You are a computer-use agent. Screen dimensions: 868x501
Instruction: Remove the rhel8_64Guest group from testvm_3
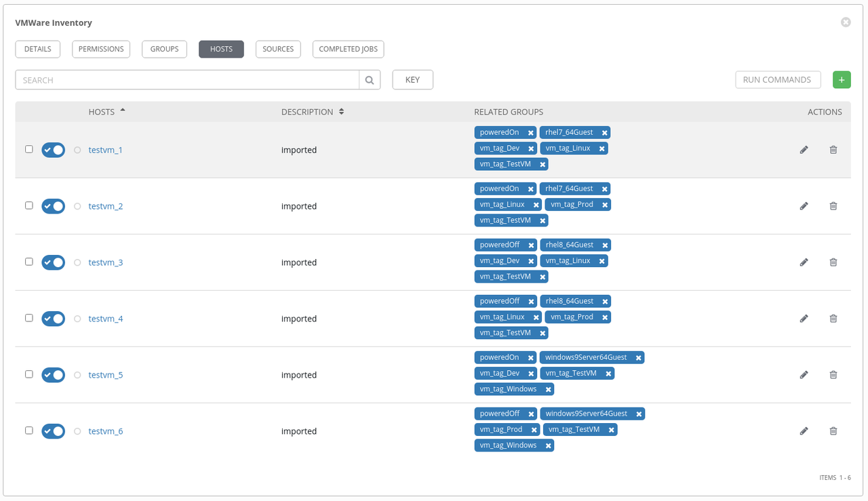click(x=605, y=245)
